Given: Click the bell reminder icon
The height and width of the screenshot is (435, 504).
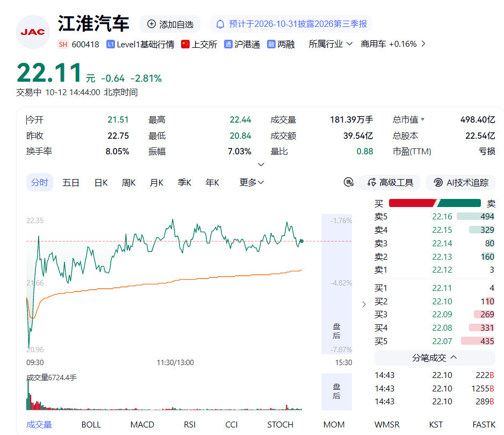Looking at the screenshot, I should (220, 24).
